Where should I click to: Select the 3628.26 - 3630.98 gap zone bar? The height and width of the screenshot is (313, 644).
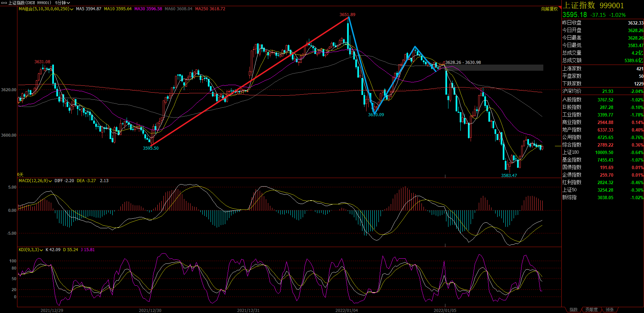[494, 68]
